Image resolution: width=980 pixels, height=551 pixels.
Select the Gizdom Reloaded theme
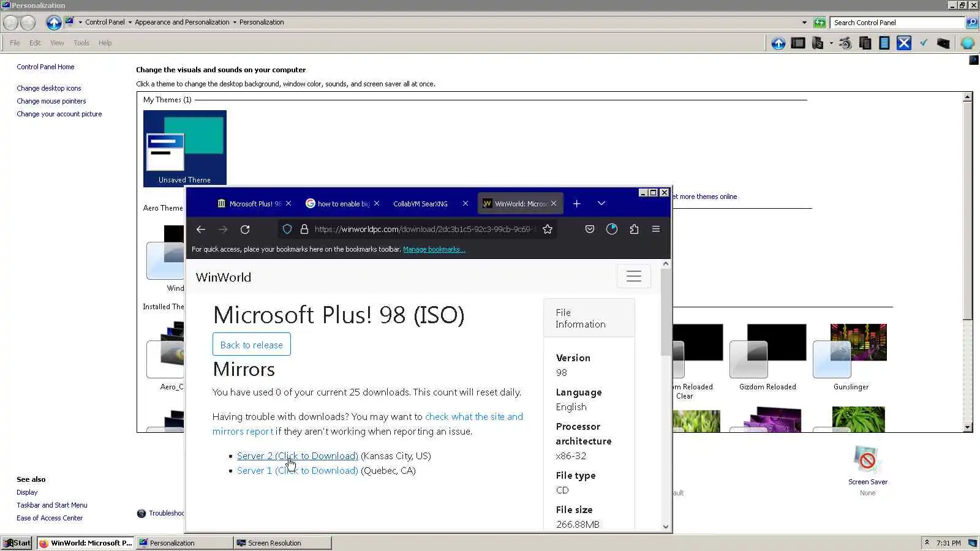(767, 357)
